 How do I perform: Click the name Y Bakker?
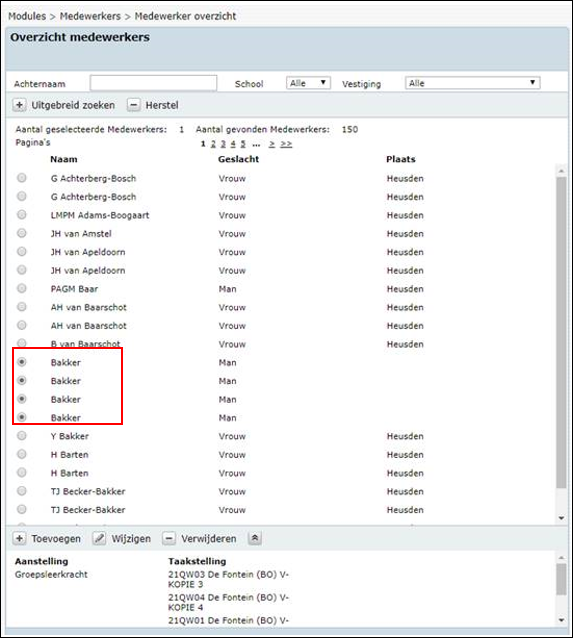(x=70, y=436)
